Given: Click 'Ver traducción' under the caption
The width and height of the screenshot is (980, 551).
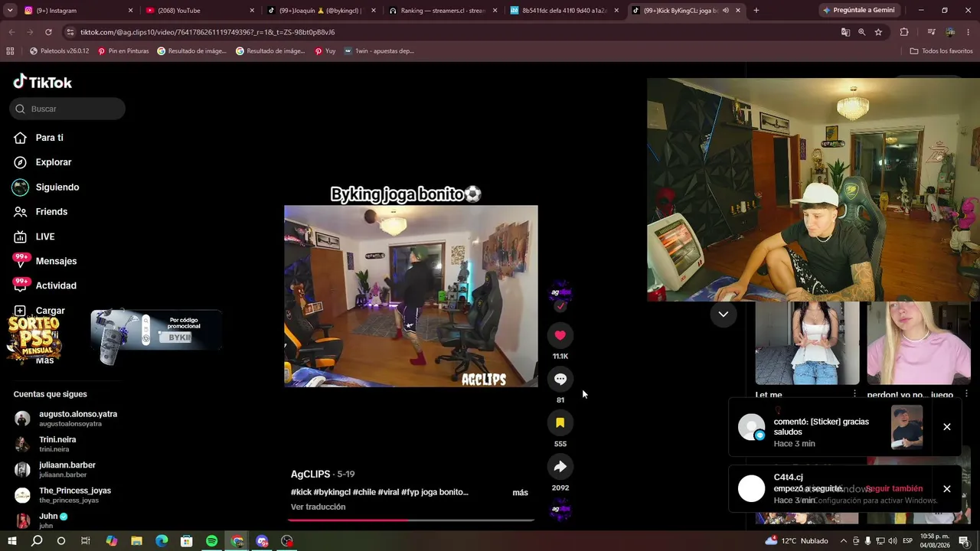Looking at the screenshot, I should click(318, 507).
